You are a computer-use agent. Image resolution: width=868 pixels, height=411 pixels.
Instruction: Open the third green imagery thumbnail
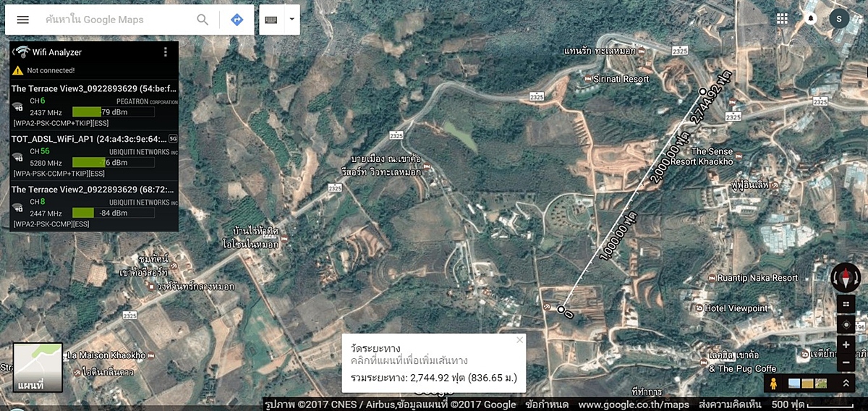coord(820,384)
